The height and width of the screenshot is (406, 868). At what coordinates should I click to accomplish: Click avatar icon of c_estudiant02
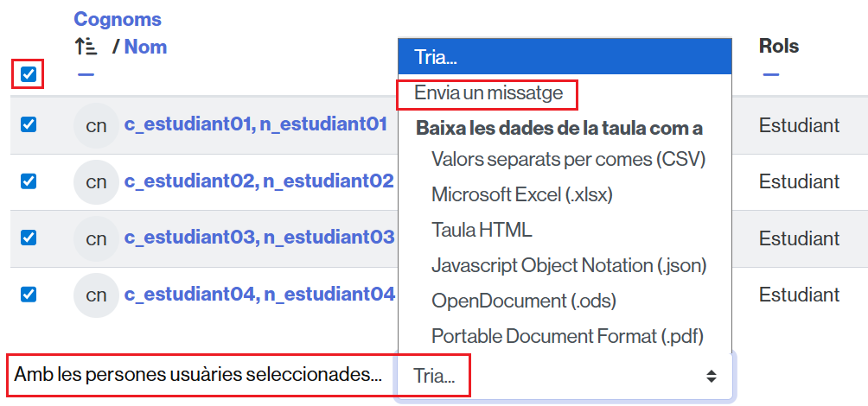pos(96,181)
